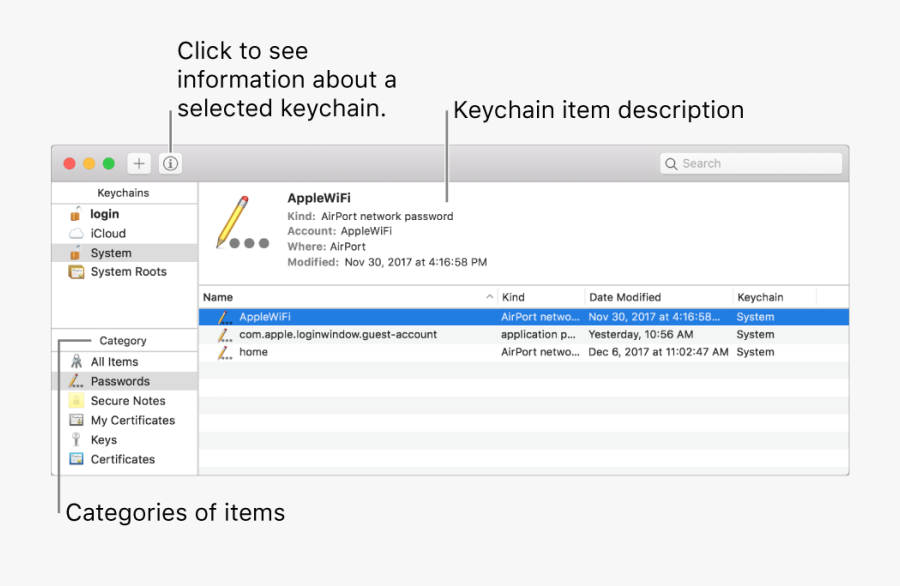Select the login keychain

tap(125, 214)
